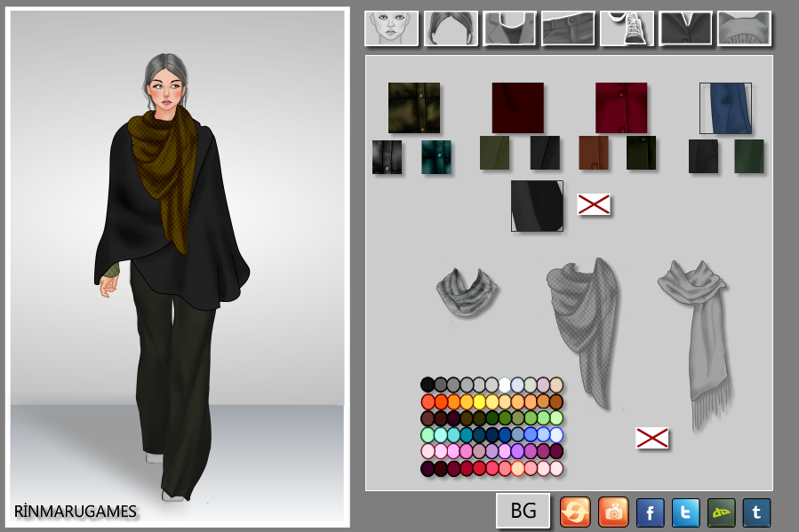
Task: Open the BG background button
Action: point(523,511)
